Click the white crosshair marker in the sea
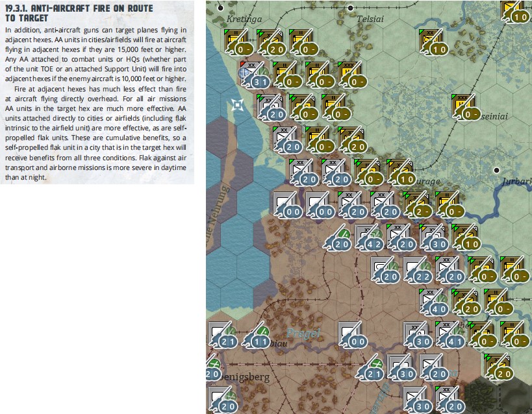 point(238,105)
